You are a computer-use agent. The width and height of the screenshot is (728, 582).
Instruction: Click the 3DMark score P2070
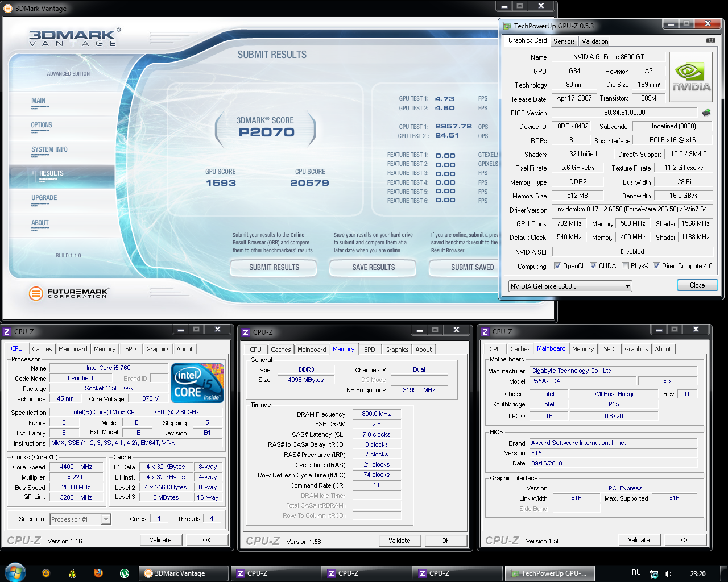coord(266,132)
